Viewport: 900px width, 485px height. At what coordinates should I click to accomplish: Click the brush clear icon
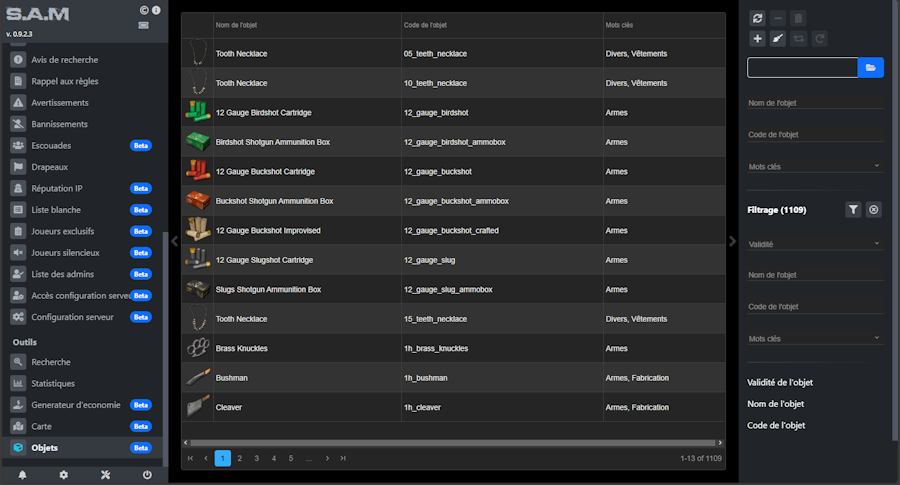click(777, 38)
